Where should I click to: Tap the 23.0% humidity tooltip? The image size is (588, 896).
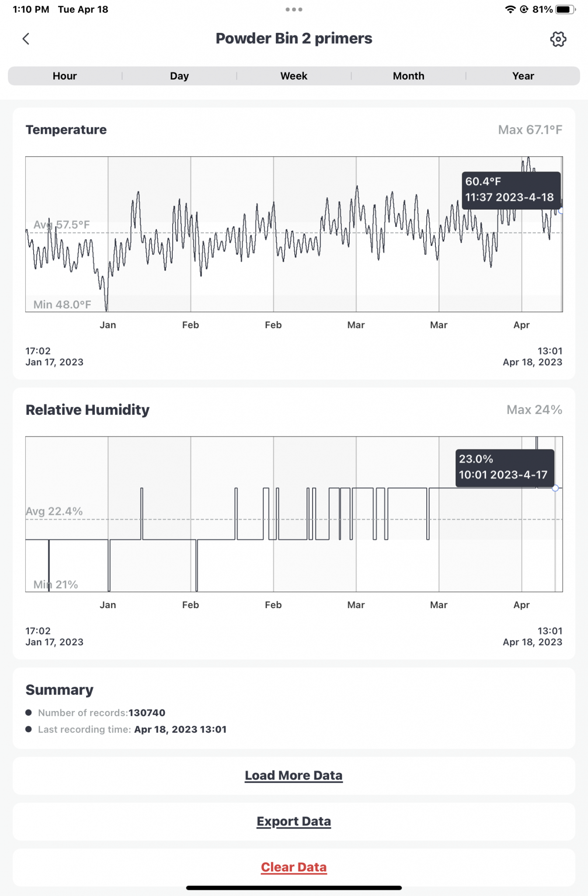coord(505,468)
